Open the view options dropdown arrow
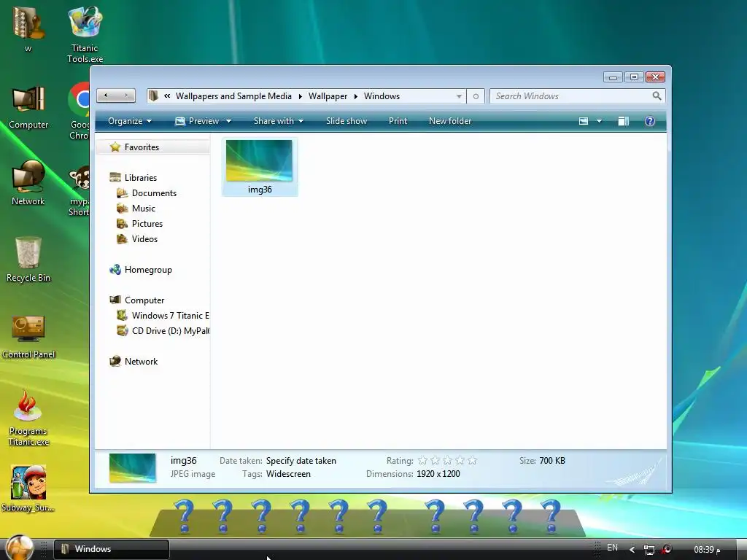The width and height of the screenshot is (747, 560). [x=600, y=121]
